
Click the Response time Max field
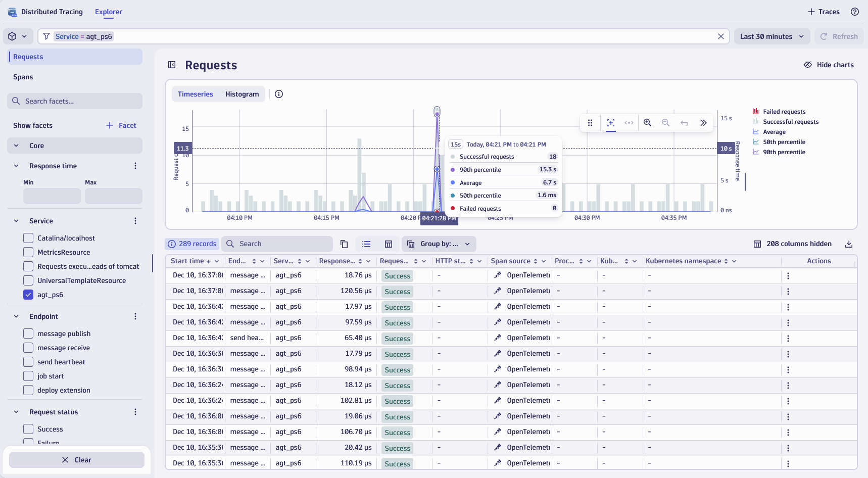pos(114,196)
